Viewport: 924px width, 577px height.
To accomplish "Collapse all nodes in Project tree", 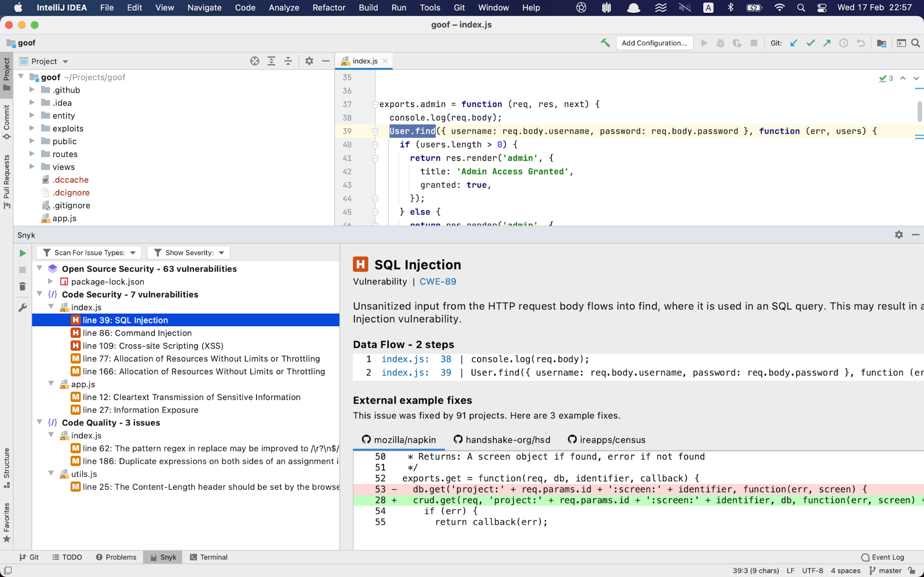I will pos(288,61).
